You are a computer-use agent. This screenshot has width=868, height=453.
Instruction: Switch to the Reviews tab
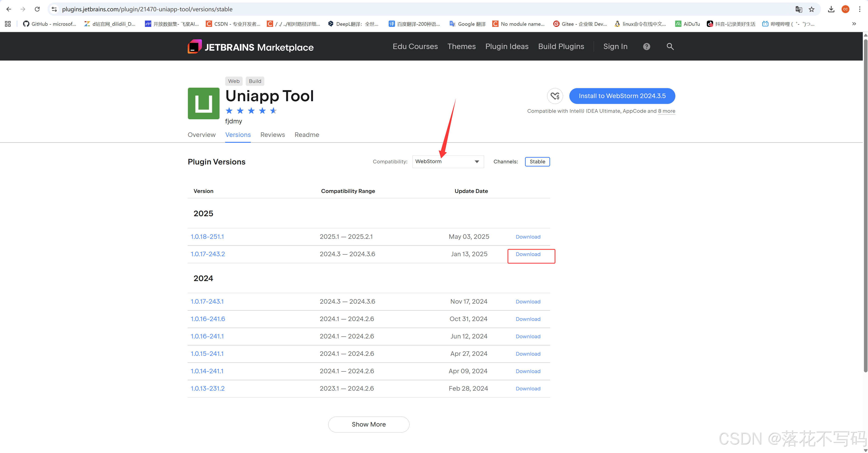273,135
